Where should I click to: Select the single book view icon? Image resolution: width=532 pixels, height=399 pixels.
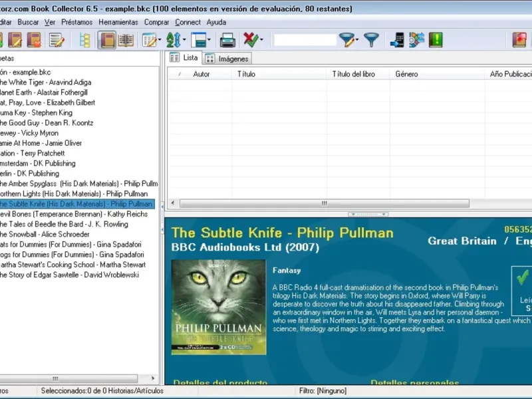coord(107,40)
